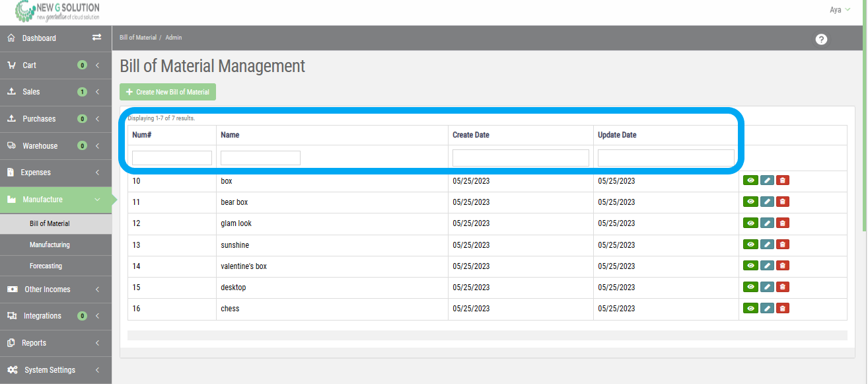Click the Name filter input field
This screenshot has width=868, height=384.
click(x=260, y=158)
